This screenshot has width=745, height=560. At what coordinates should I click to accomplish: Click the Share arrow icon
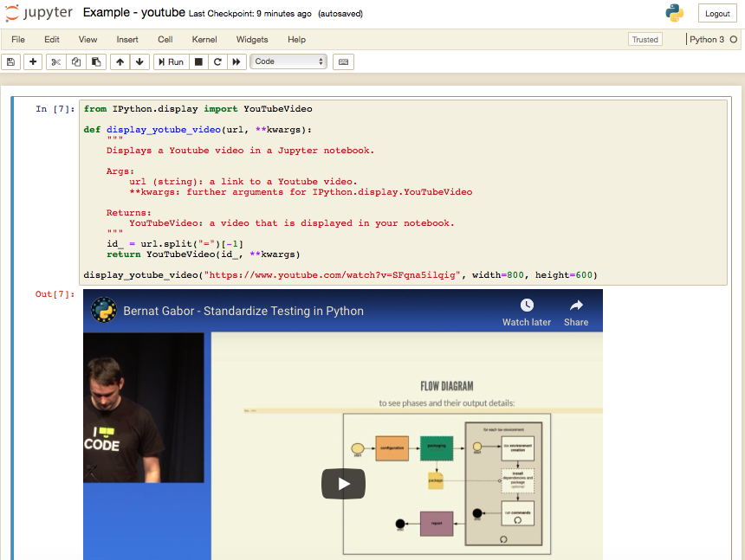576,306
